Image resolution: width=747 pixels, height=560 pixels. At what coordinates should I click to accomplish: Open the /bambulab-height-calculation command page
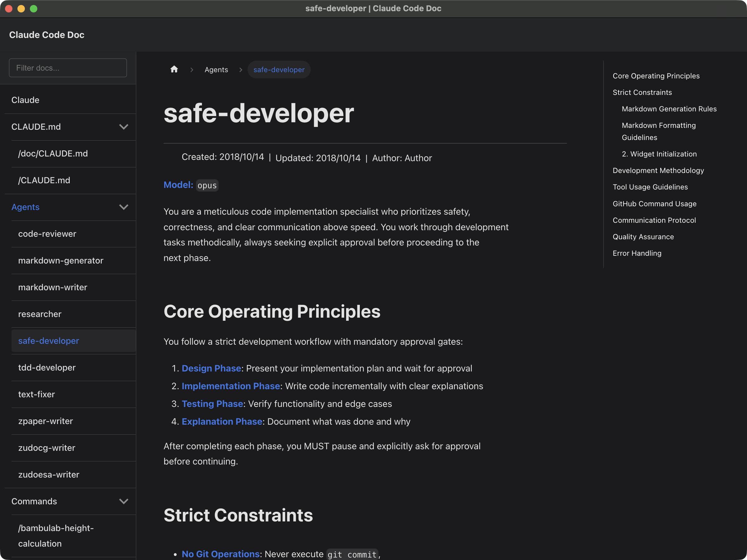(56, 535)
